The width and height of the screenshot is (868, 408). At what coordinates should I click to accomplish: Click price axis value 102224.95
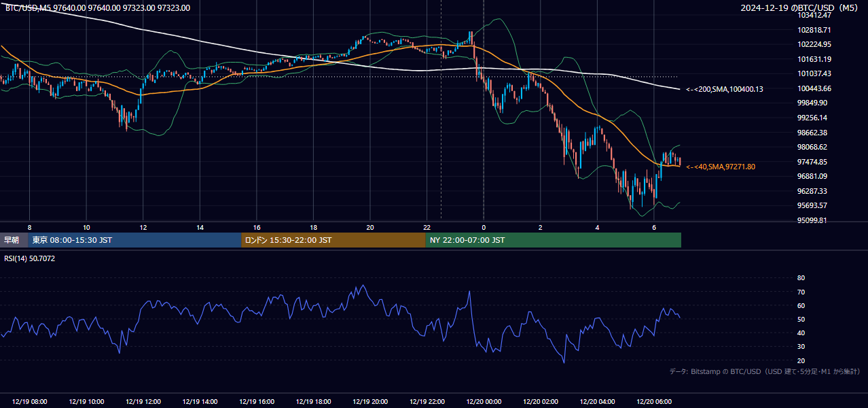tap(814, 44)
